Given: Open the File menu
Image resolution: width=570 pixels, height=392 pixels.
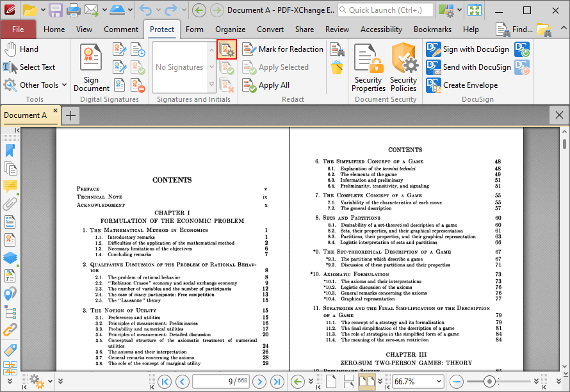Looking at the screenshot, I should click(x=19, y=29).
